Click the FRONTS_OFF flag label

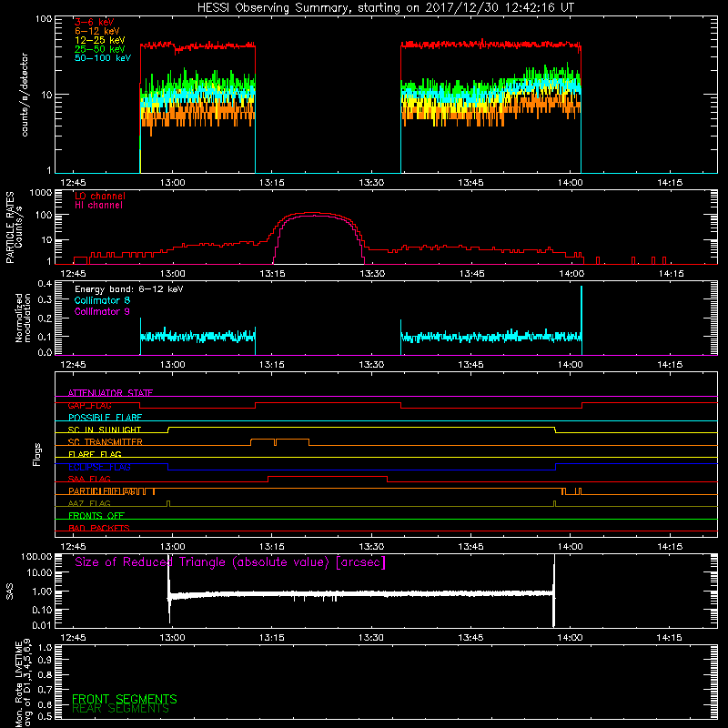(x=96, y=516)
